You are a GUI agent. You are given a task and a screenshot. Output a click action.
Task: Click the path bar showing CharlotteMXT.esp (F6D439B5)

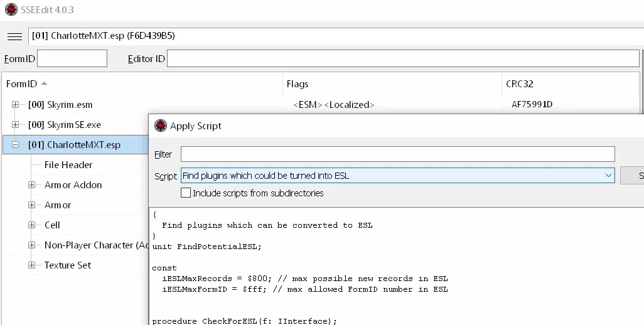coord(336,36)
